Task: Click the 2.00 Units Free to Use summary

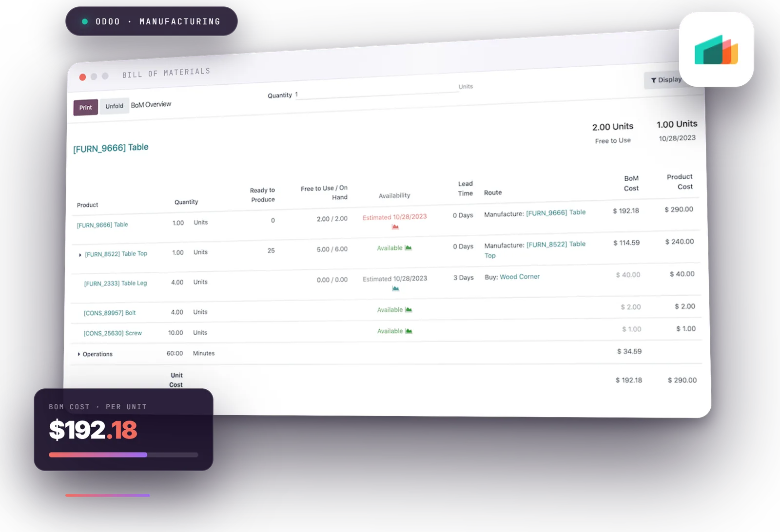Action: click(x=613, y=133)
